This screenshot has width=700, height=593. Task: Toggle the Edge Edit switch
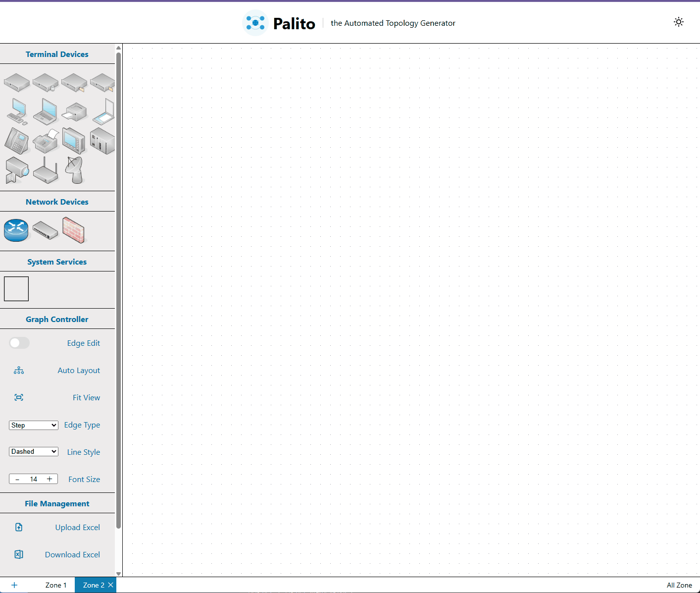[x=19, y=343]
